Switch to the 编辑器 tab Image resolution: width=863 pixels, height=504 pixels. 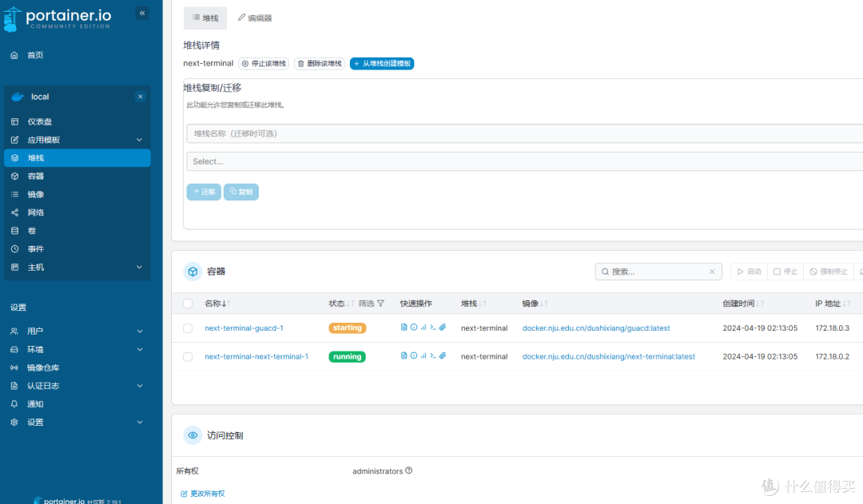(x=255, y=18)
